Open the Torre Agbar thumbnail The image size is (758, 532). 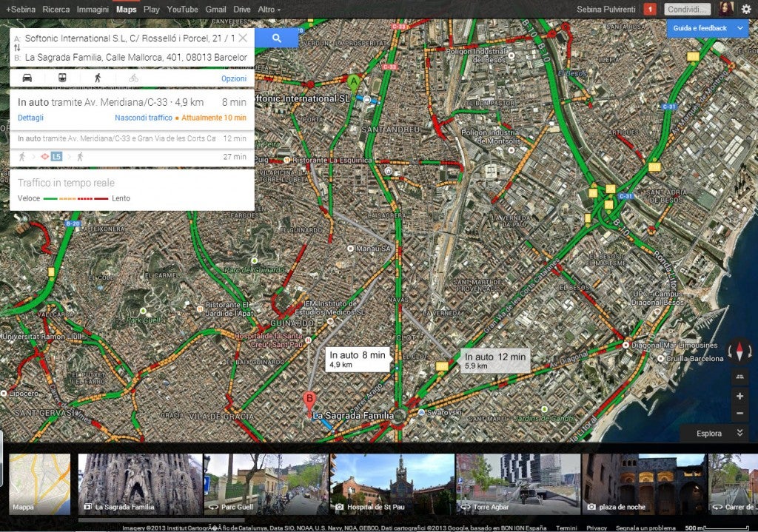coord(518,484)
